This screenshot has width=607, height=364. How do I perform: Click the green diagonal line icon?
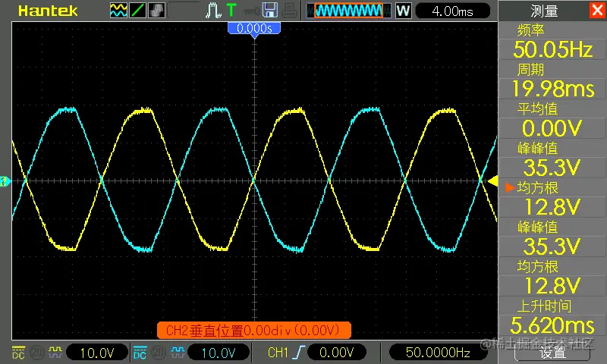point(137,11)
